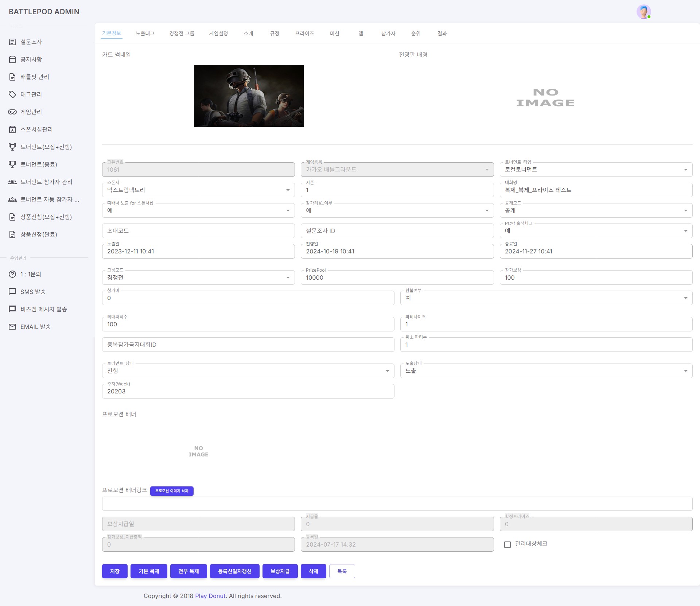Open 게임관리 via the controller icon

[13, 112]
